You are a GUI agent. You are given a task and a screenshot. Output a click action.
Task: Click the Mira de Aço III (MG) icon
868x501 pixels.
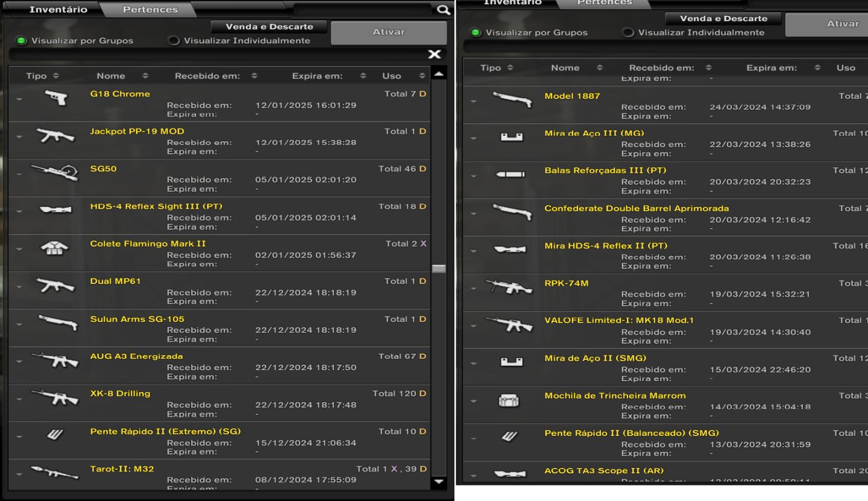click(512, 137)
